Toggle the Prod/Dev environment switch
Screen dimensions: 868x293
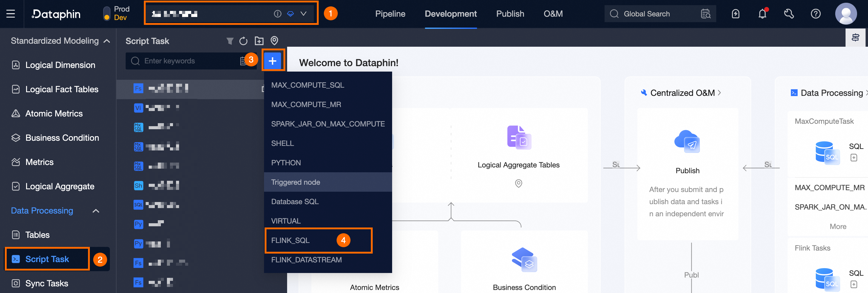coord(107,13)
